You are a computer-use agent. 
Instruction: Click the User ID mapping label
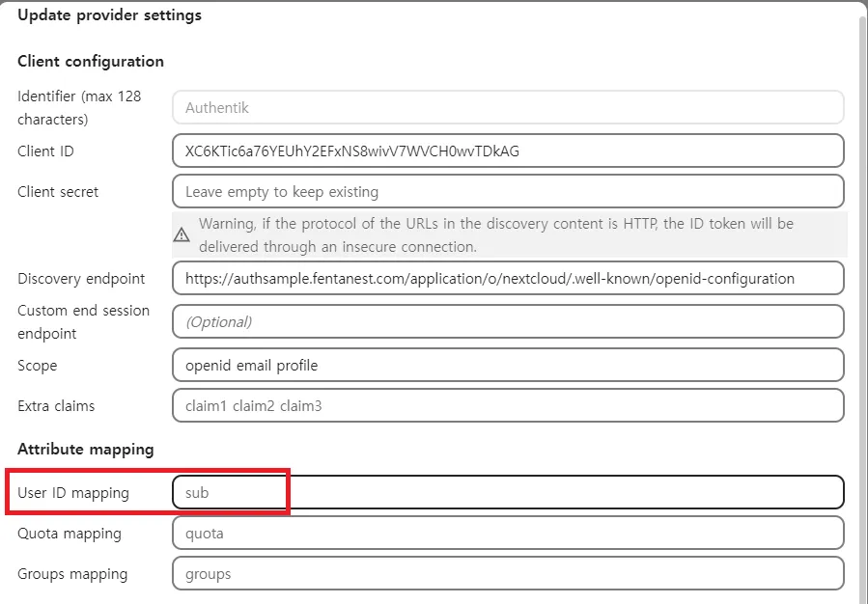click(71, 492)
